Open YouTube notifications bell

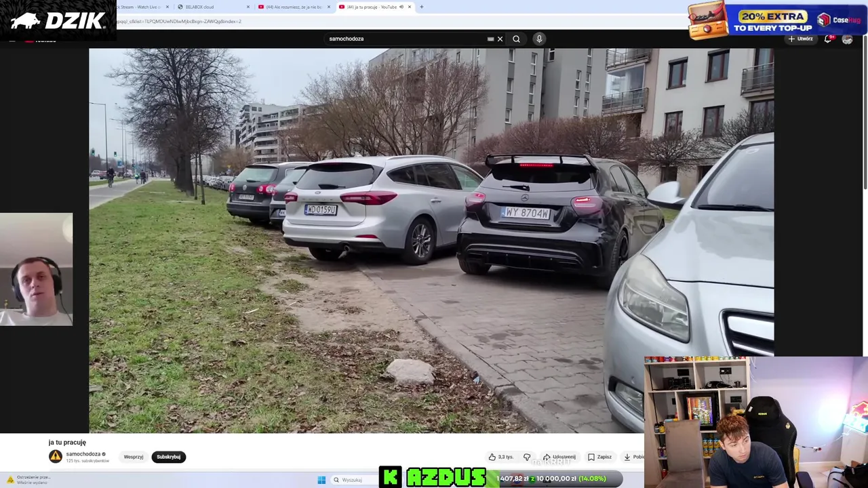[828, 39]
